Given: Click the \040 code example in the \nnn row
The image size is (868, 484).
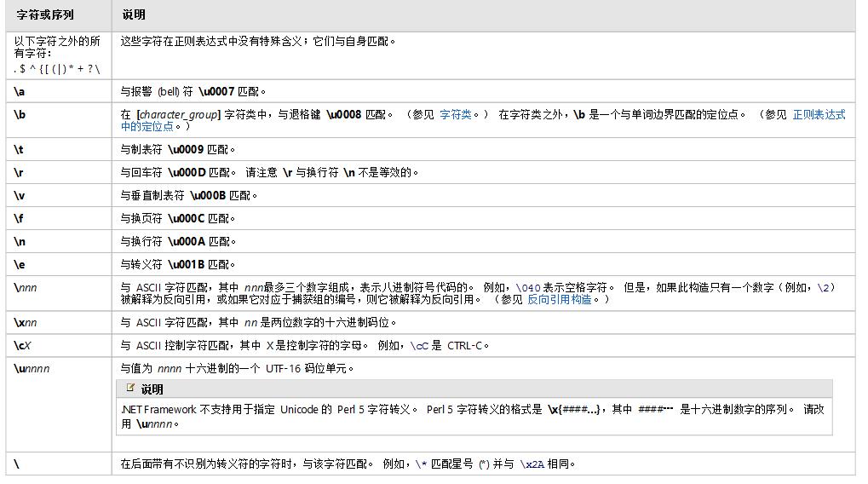Looking at the screenshot, I should [528, 288].
